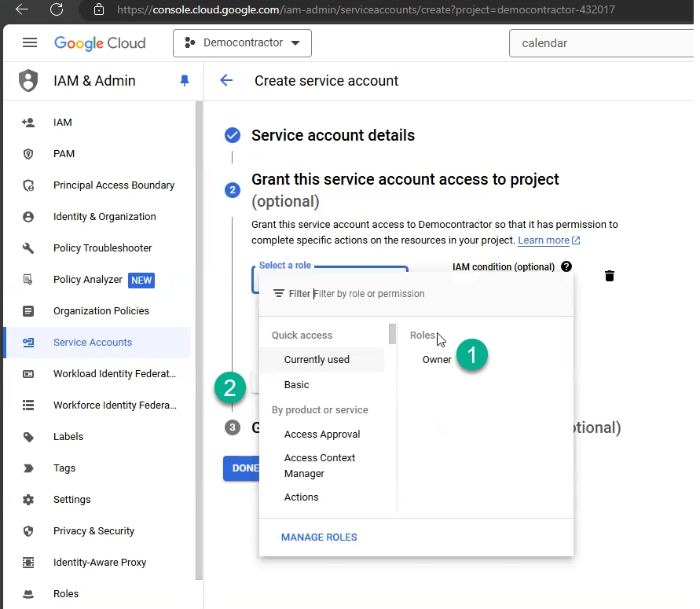Open Workforce Identity Federation
Image resolution: width=700 pixels, height=609 pixels.
[115, 405]
